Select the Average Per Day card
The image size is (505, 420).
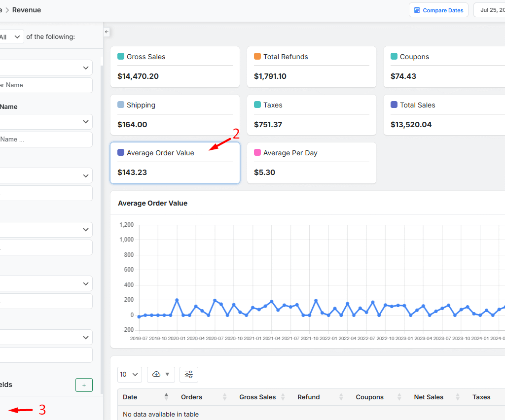pyautogui.click(x=311, y=163)
